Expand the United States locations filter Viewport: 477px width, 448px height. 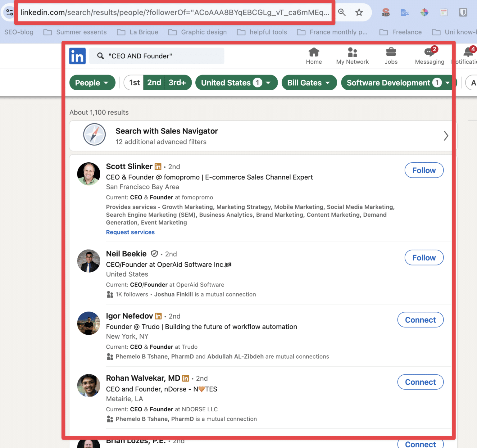[236, 83]
